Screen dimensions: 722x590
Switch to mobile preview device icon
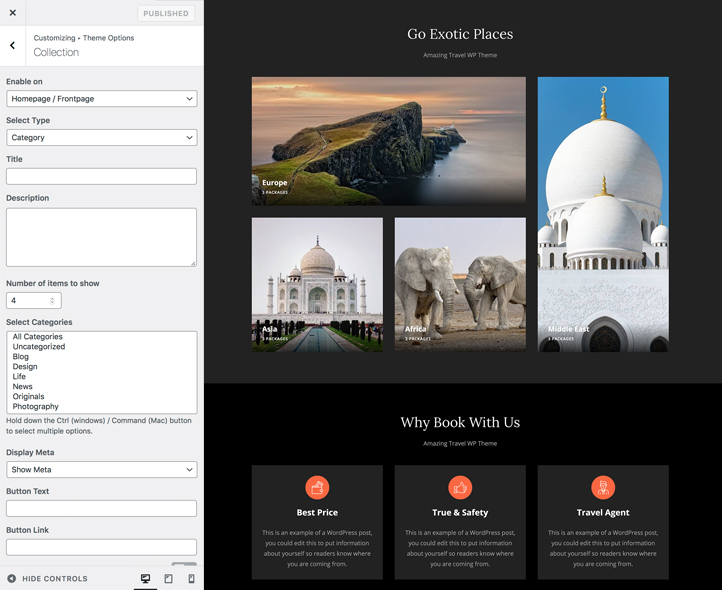click(191, 578)
